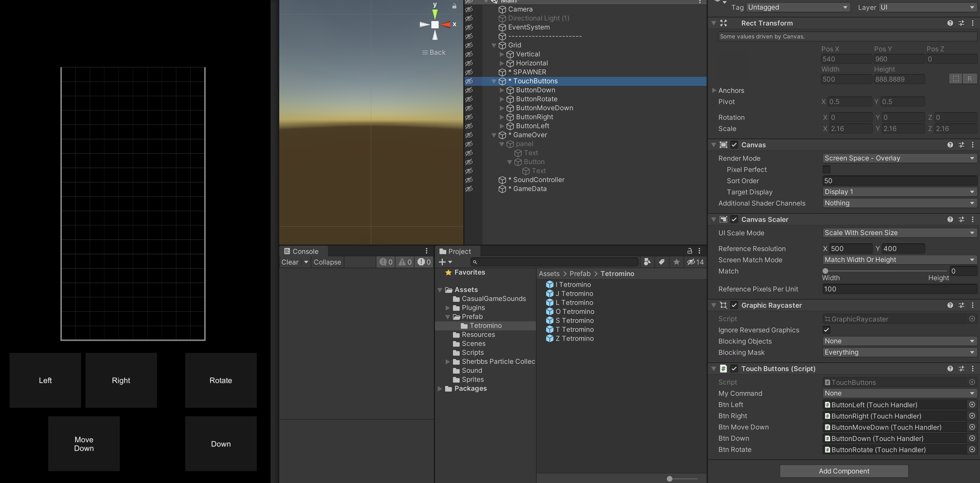Adjust the Match width-height slider
The image size is (980, 483).
click(825, 271)
